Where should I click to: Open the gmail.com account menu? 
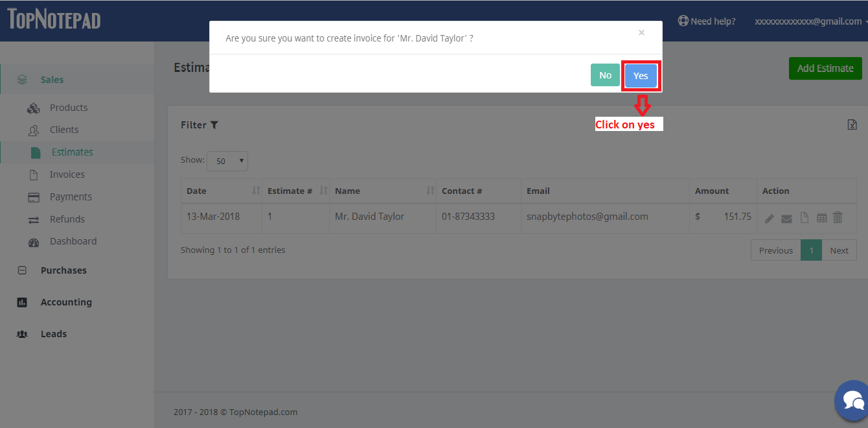[810, 21]
